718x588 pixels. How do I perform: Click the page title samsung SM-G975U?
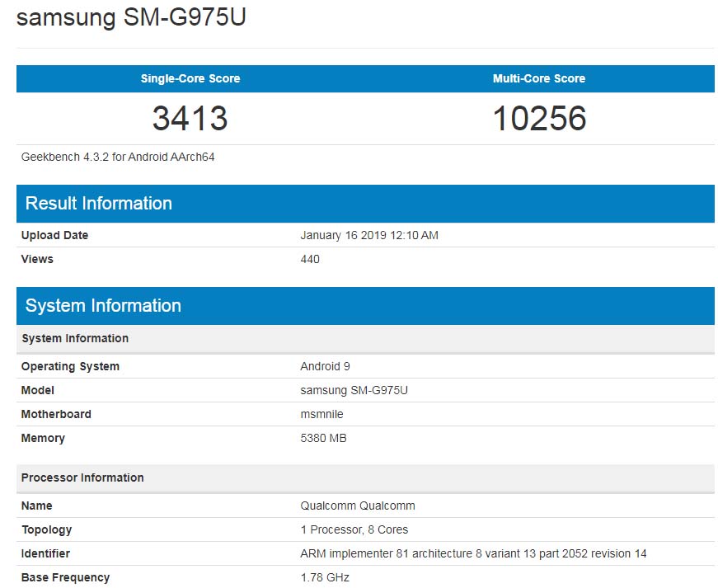(131, 17)
